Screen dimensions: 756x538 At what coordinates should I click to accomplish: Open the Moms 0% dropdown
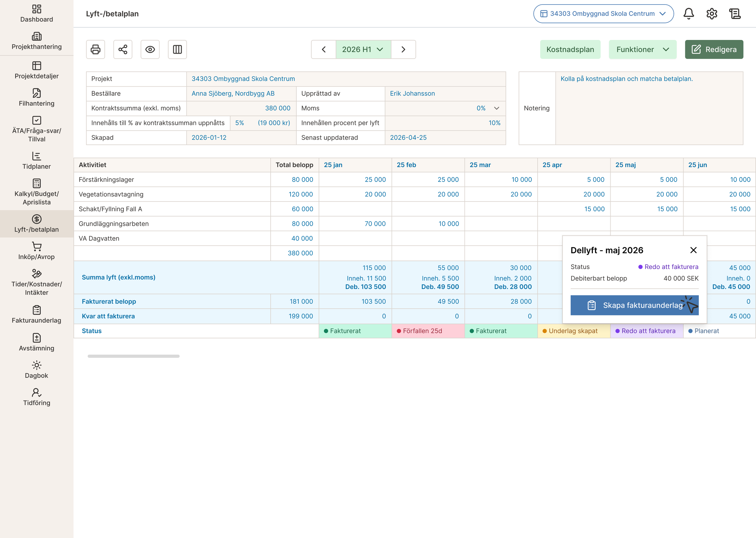445,108
